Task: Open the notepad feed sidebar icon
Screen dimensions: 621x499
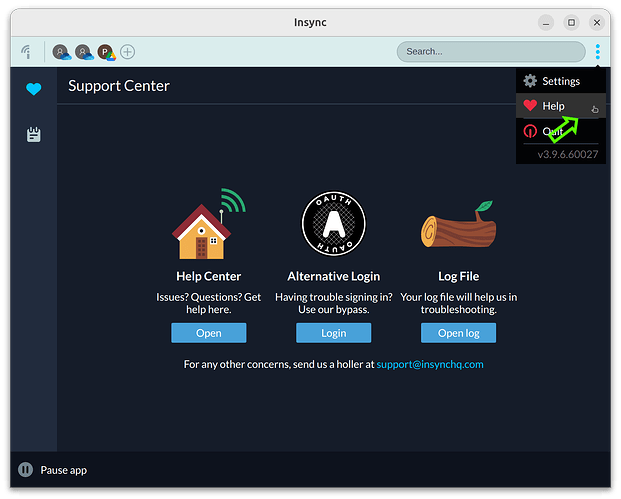Action: click(34, 135)
